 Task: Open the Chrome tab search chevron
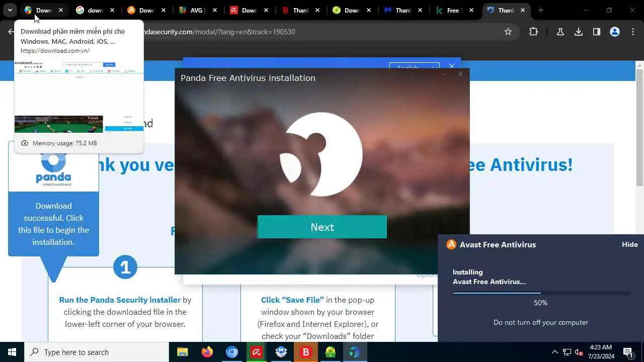[10, 10]
